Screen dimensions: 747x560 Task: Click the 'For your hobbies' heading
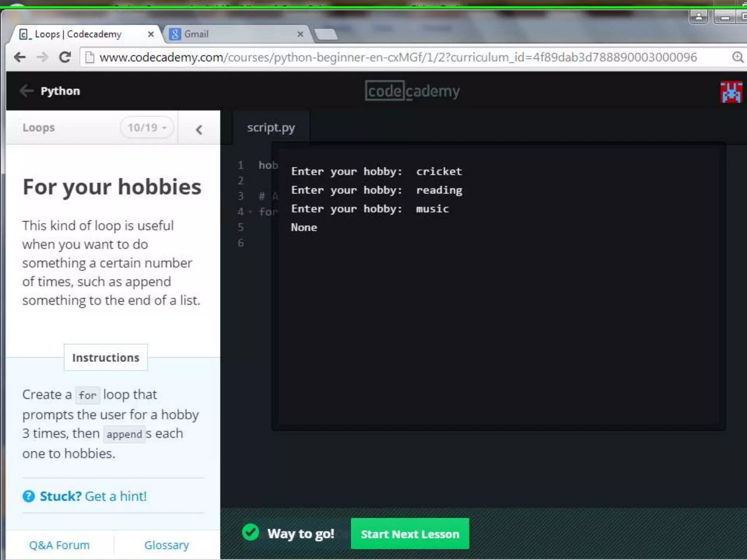[x=112, y=187]
